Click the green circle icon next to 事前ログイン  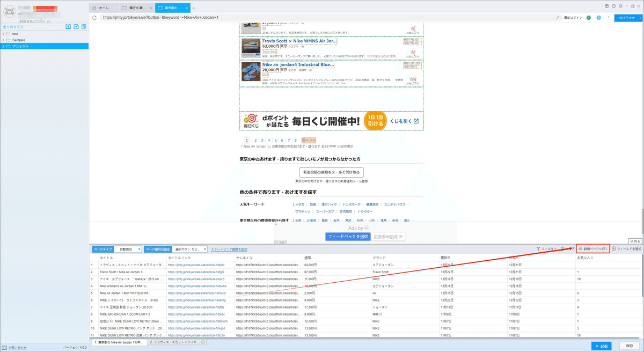pos(589,18)
